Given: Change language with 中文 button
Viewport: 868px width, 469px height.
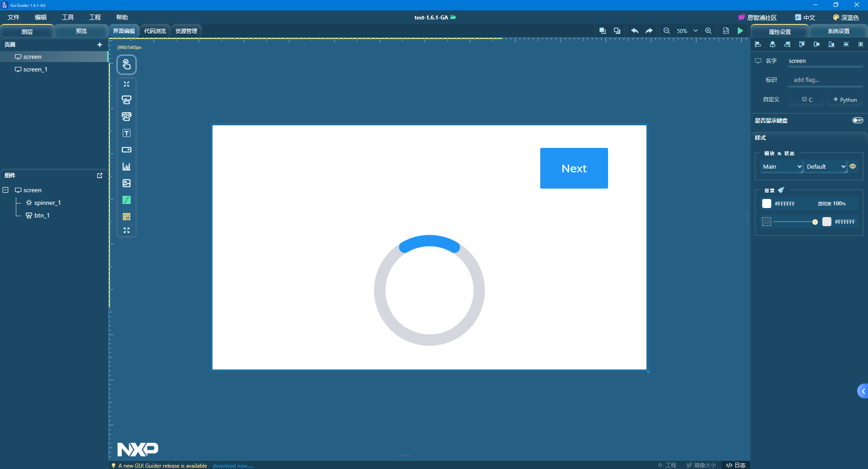Looking at the screenshot, I should pyautogui.click(x=805, y=17).
